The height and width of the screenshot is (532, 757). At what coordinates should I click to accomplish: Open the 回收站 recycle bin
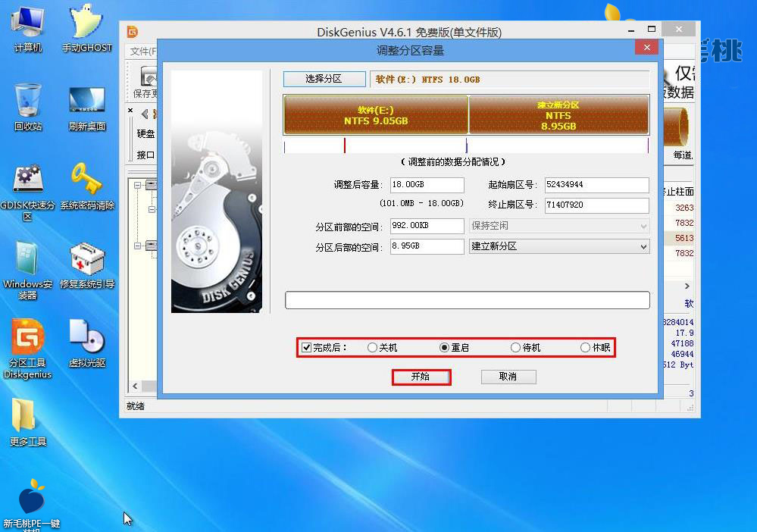tap(27, 107)
